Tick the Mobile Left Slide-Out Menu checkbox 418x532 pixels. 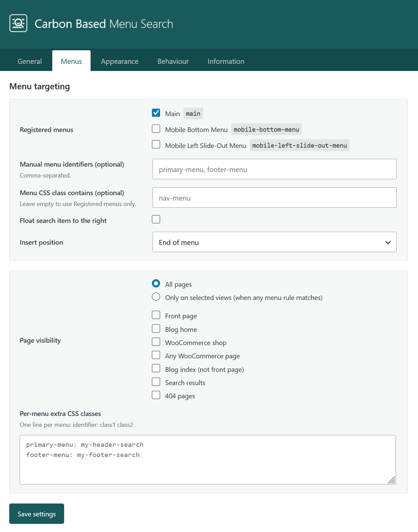point(156,144)
